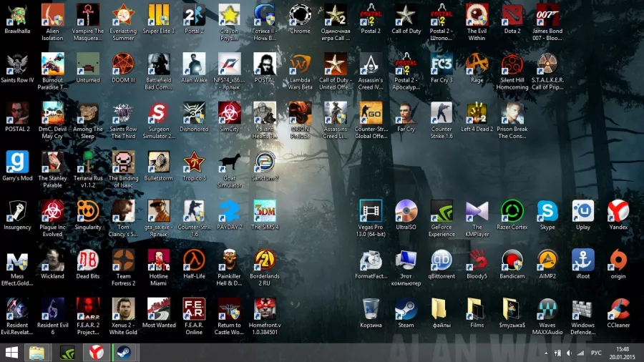Launch the qBittorrent shortcut
This screenshot has width=644, height=362.
pos(441,260)
